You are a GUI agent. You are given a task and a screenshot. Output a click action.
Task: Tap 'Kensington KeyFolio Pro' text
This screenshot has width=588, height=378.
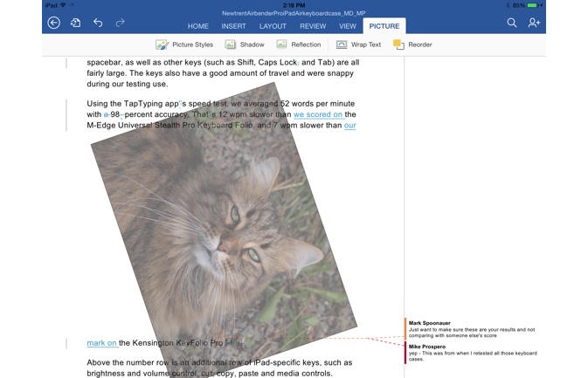coord(177,343)
